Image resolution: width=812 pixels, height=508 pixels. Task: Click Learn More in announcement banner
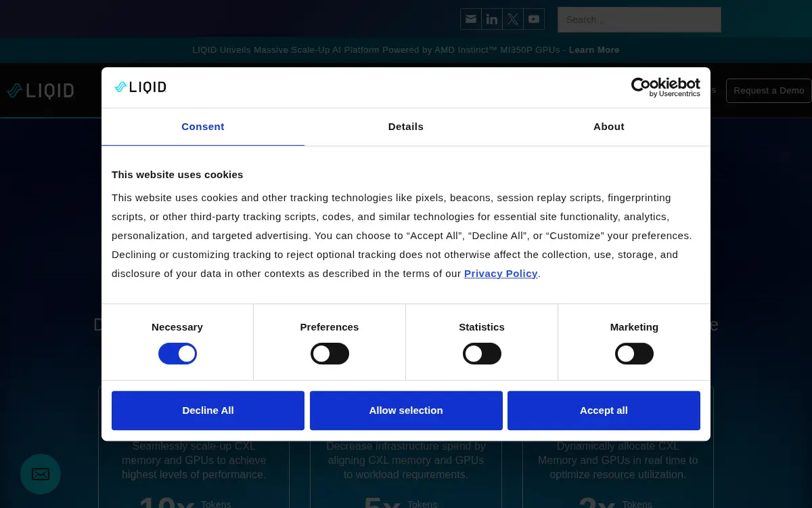point(594,50)
